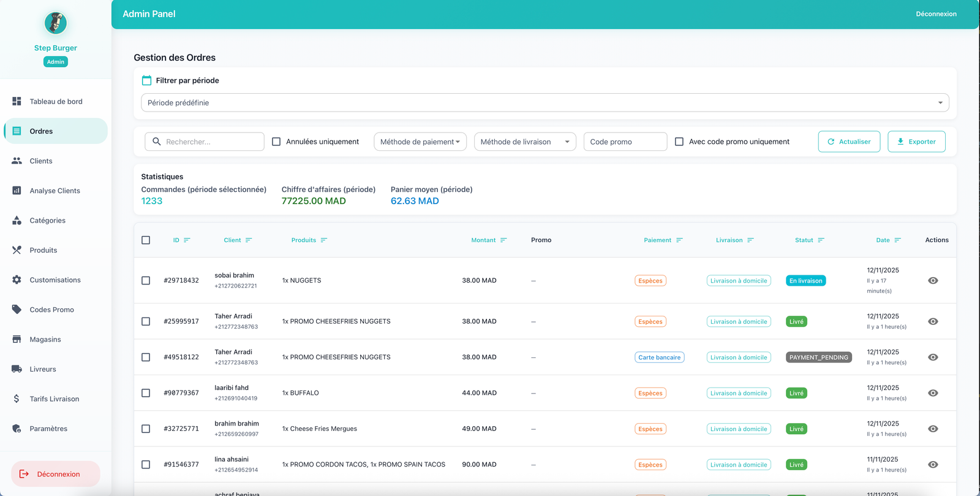Screen dimensions: 980x496
Task: Open the Ordres menu item
Action: tap(56, 131)
